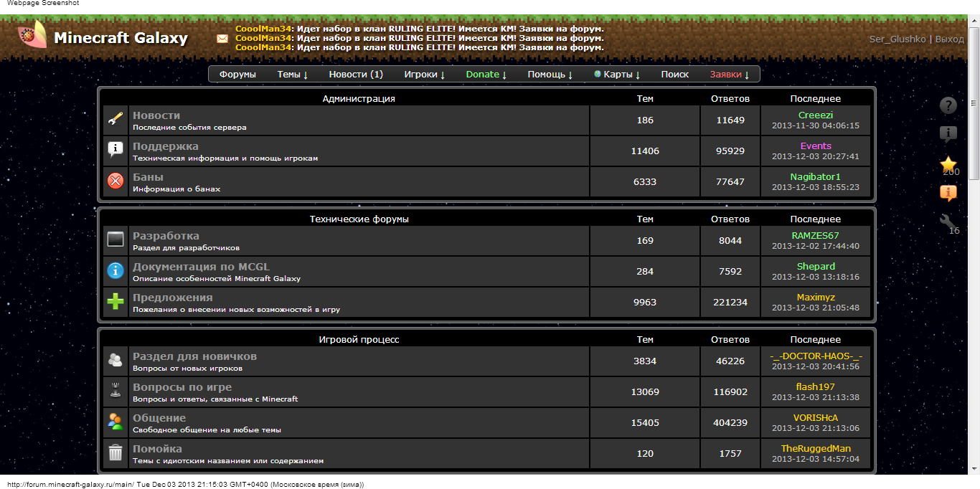Image resolution: width=980 pixels, height=489 pixels.
Task: Open the Поддержка forum section
Action: pos(166,146)
